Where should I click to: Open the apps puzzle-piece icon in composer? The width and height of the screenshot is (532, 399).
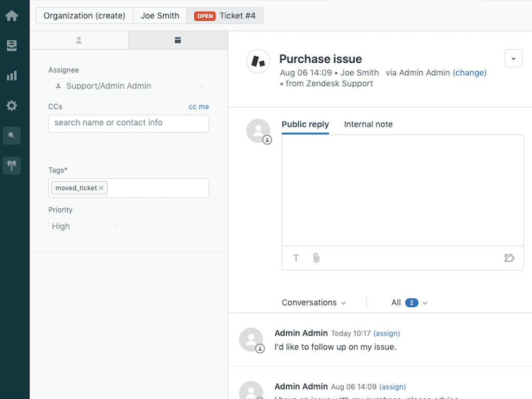(509, 258)
